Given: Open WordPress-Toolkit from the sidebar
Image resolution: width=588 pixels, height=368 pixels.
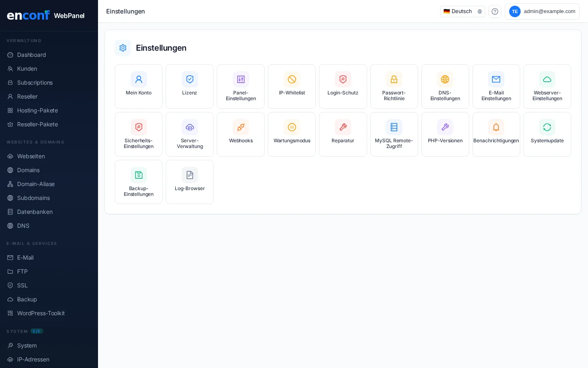Looking at the screenshot, I should tap(41, 313).
